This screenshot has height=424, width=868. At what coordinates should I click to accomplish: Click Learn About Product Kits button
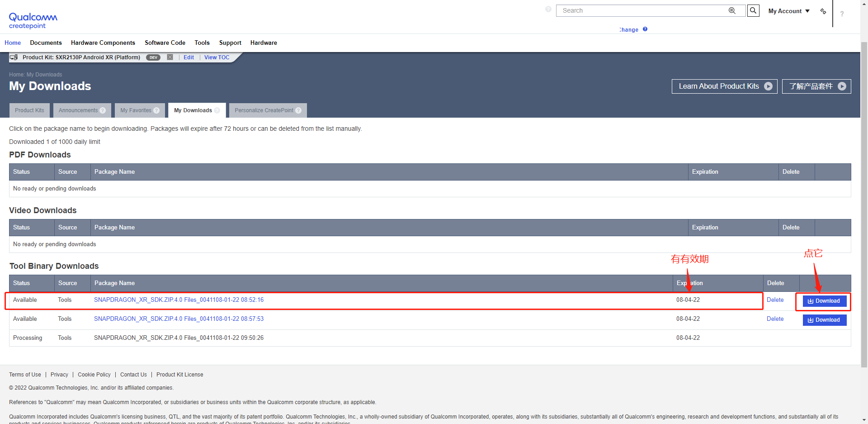(x=725, y=86)
